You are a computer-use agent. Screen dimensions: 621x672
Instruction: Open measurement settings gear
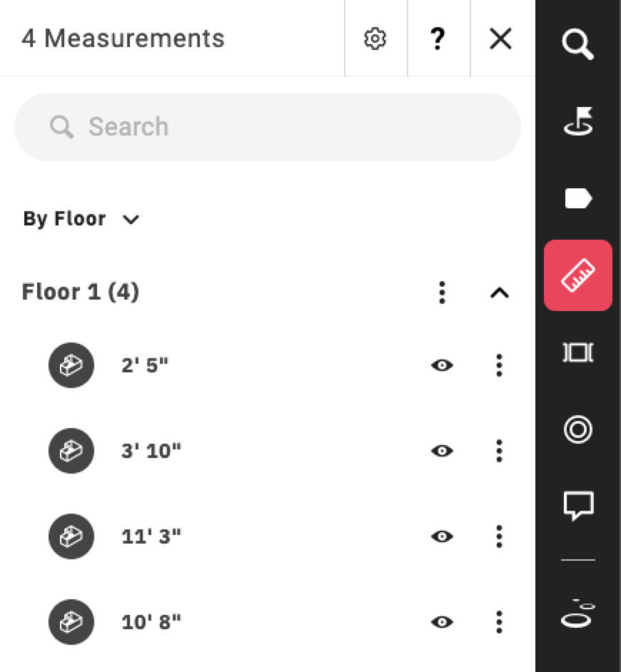tap(375, 39)
